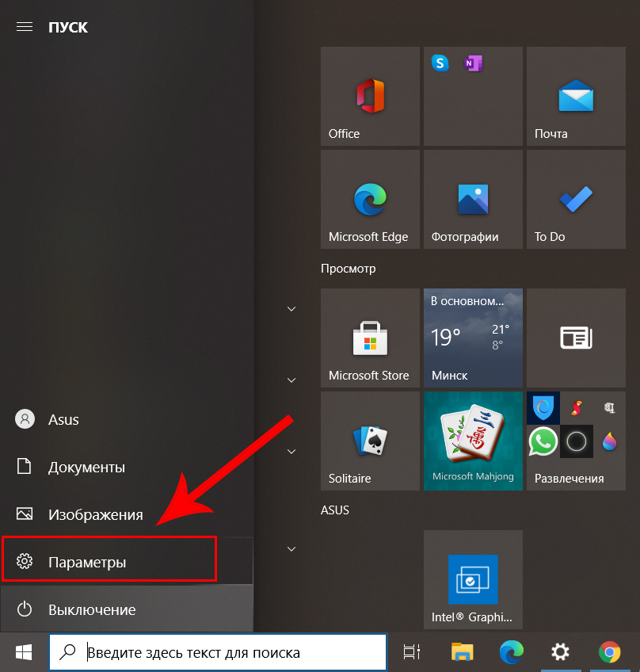Launch the Solitaire tile

pyautogui.click(x=370, y=441)
